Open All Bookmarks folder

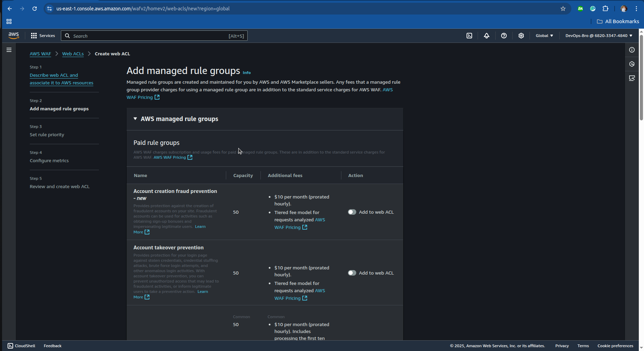pyautogui.click(x=618, y=21)
